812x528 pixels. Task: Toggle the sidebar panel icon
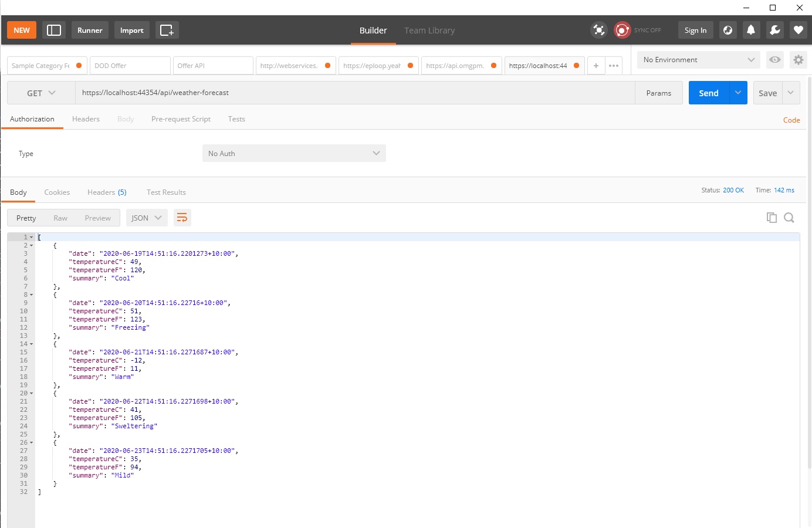54,30
